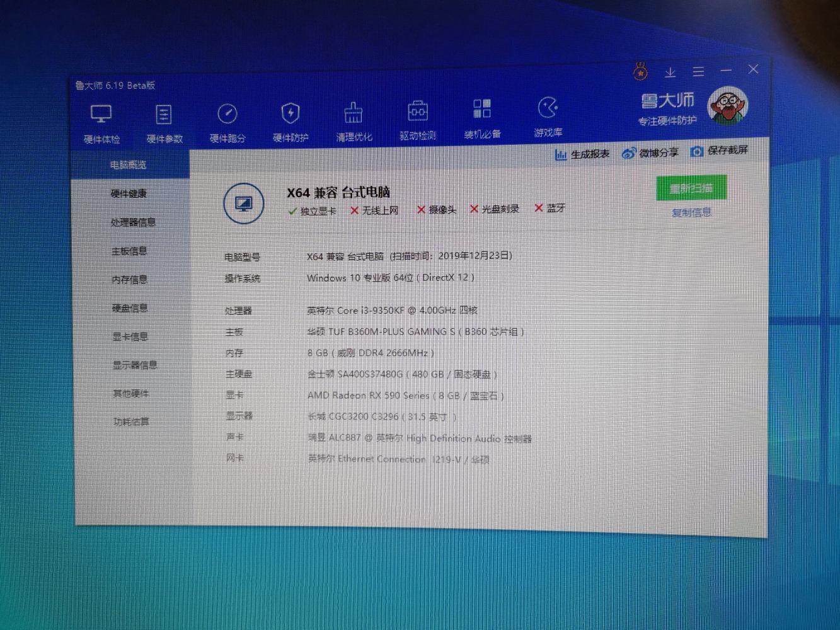The image size is (840, 630).
Task: Open 驱动检测 driver detection icon
Action: click(418, 120)
